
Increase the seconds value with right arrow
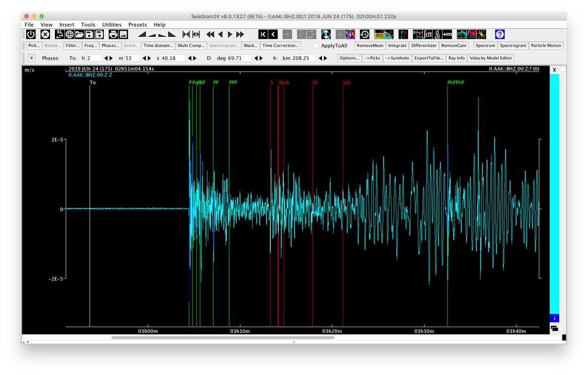tap(195, 58)
